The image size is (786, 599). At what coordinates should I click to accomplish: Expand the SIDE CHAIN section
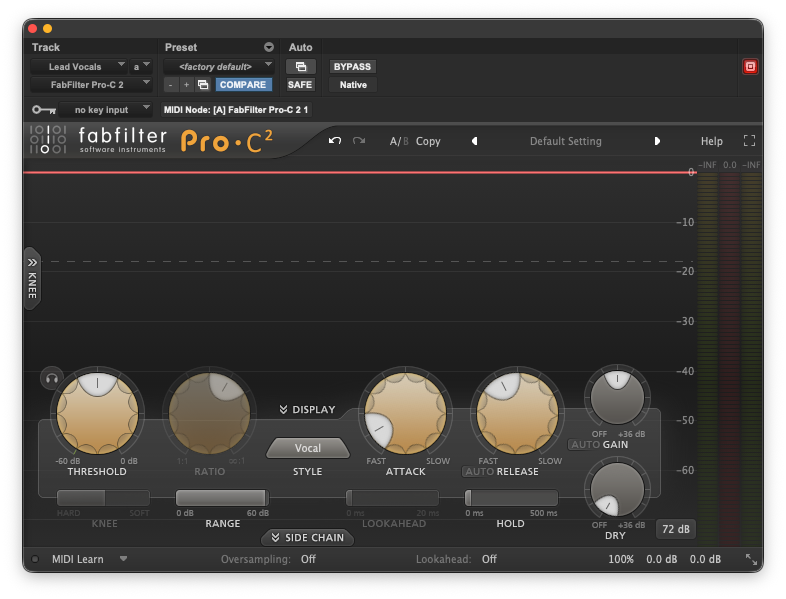tap(308, 537)
